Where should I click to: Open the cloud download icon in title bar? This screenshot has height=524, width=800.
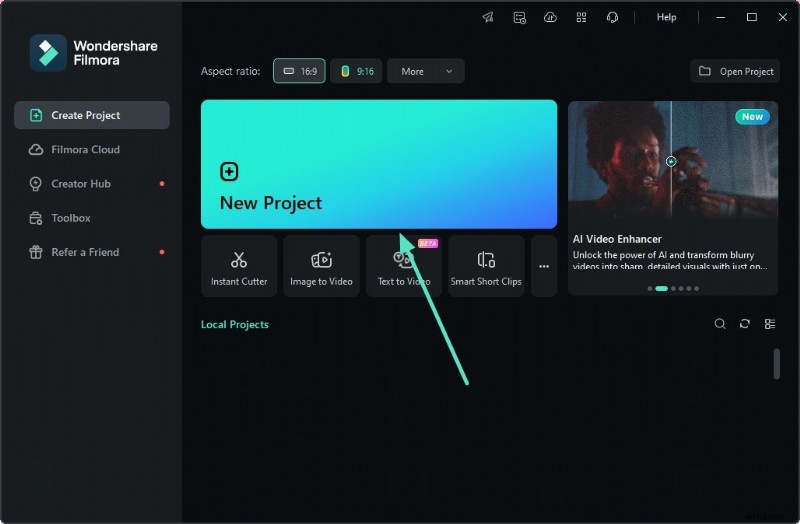point(550,17)
